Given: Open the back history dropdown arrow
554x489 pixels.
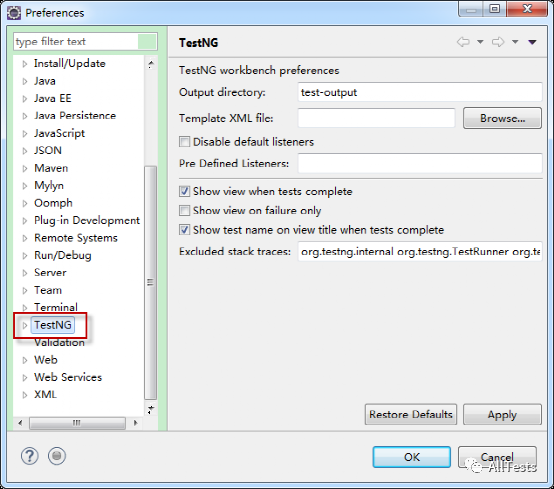Looking at the screenshot, I should 480,42.
